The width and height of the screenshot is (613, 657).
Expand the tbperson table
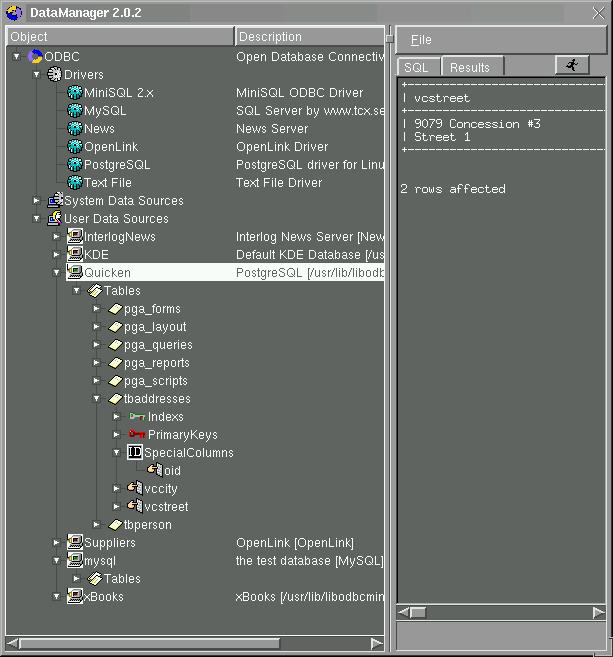coord(96,524)
